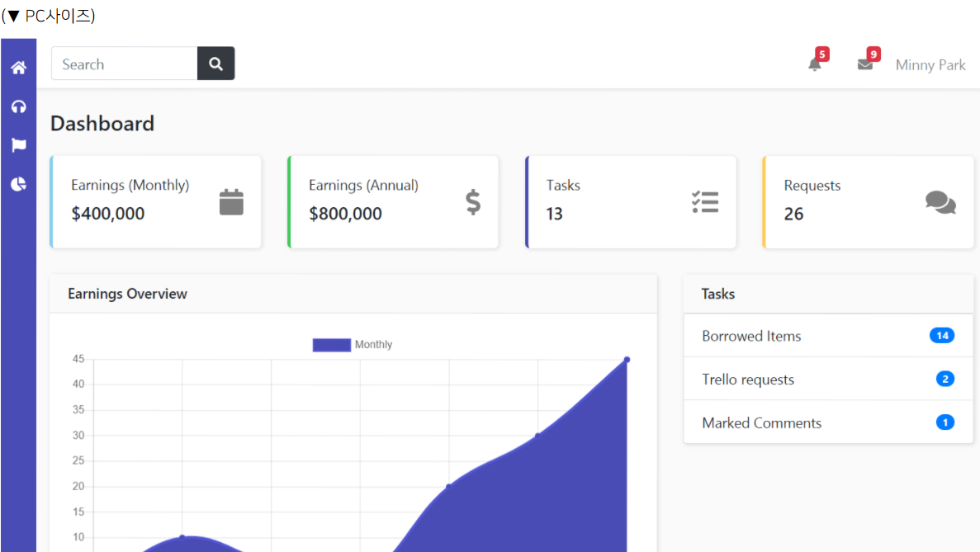Open the Minny Park user menu
This screenshot has height=552, width=980.
tap(930, 65)
